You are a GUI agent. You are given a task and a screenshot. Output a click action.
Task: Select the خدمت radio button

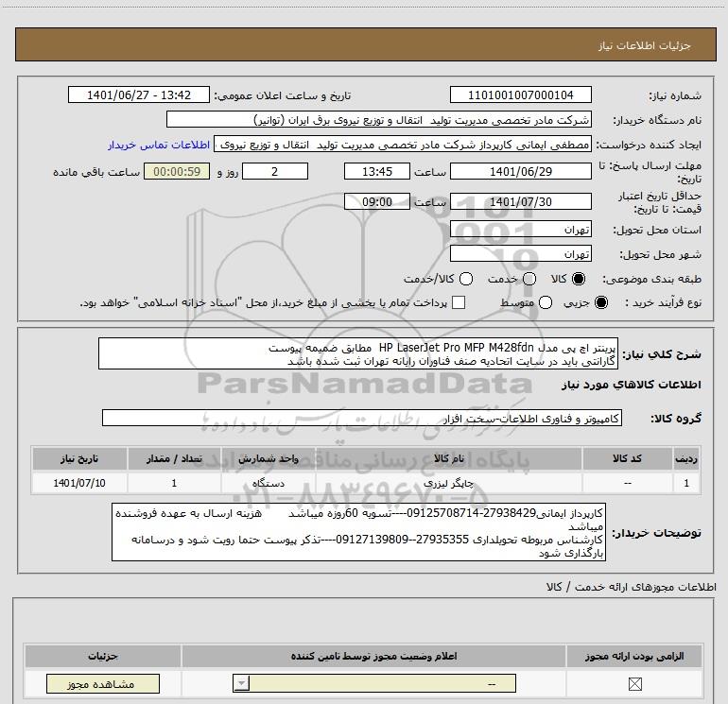tap(529, 279)
